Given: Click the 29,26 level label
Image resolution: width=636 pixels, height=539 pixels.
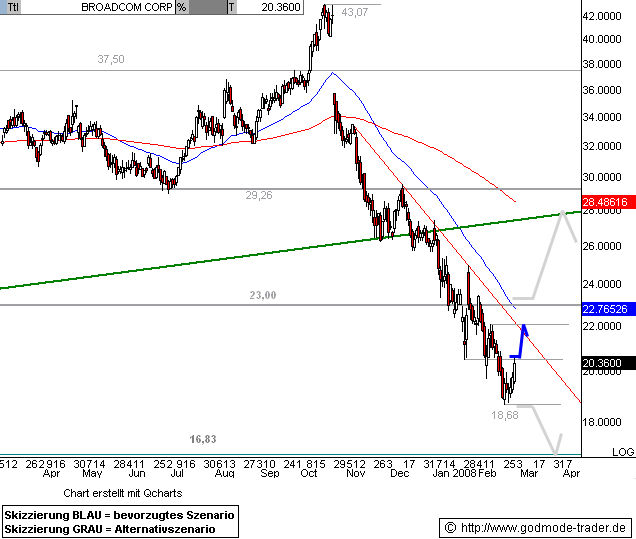Looking at the screenshot, I should [259, 195].
